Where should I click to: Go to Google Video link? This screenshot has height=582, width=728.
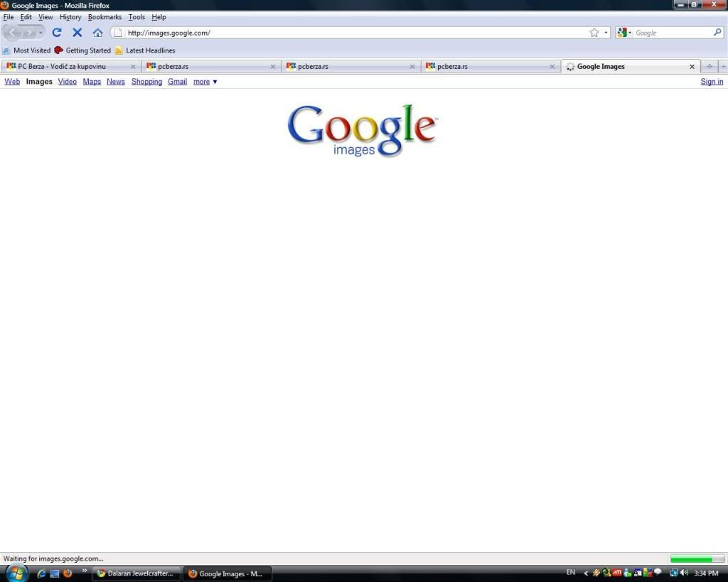[68, 82]
